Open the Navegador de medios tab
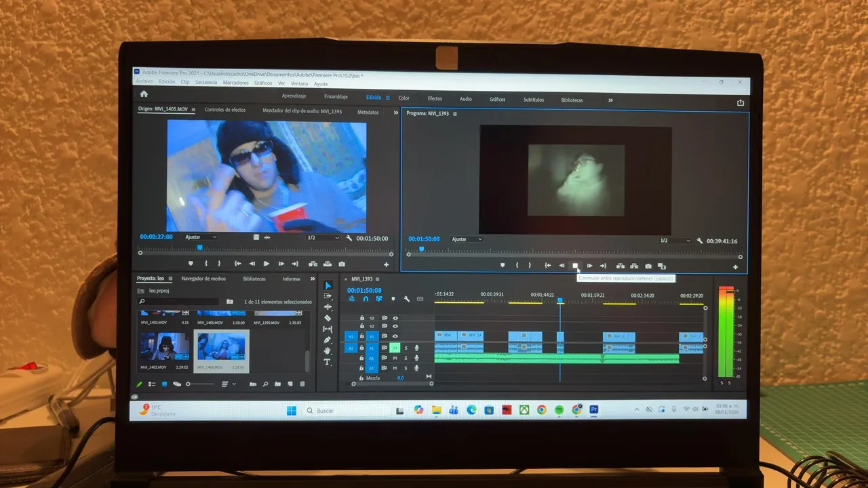 point(203,279)
